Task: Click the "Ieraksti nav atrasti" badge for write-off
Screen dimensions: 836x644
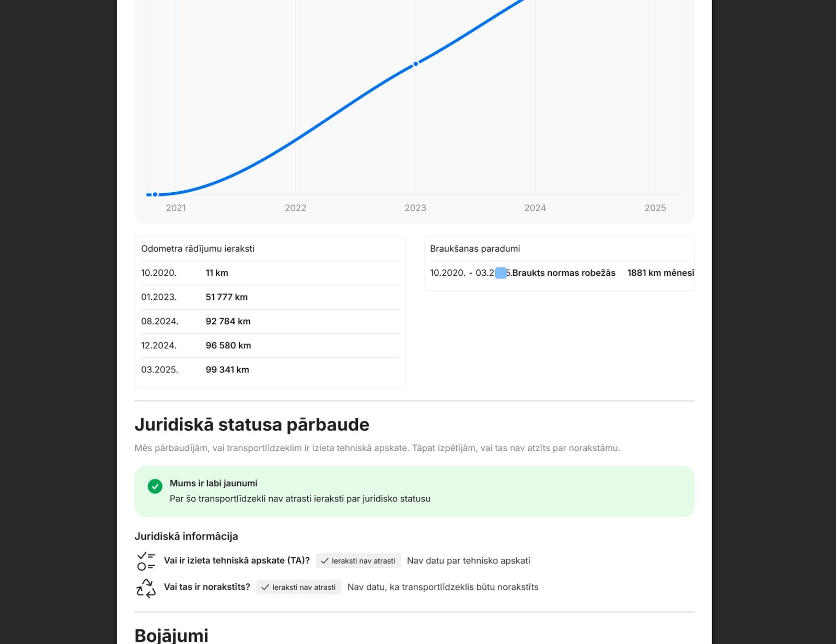Action: click(299, 588)
